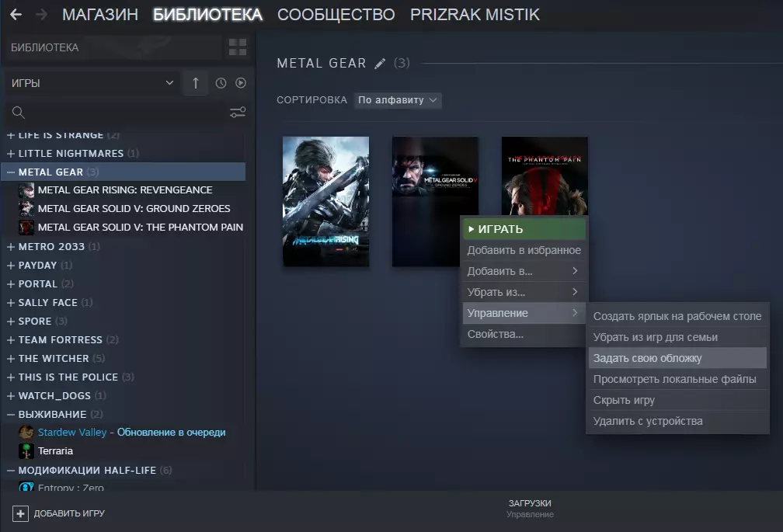This screenshot has width=783, height=532.
Task: Open the Добавить в... submenu
Action: 524,272
